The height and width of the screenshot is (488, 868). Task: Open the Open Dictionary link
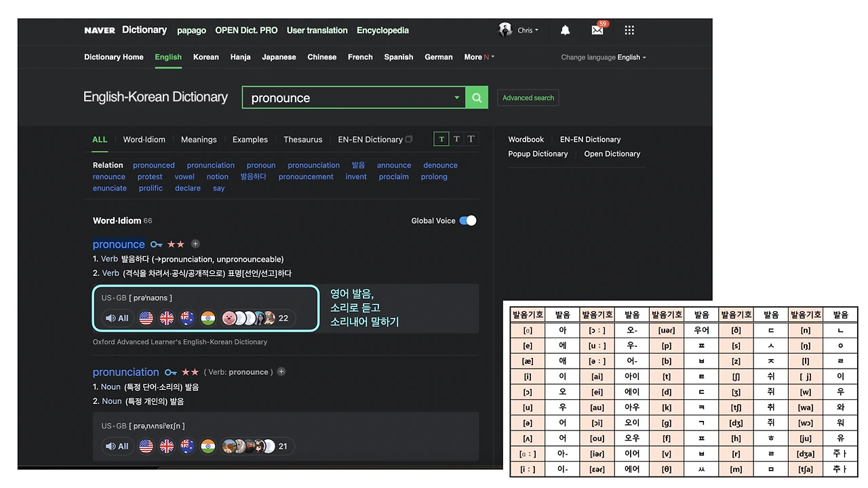(x=612, y=154)
